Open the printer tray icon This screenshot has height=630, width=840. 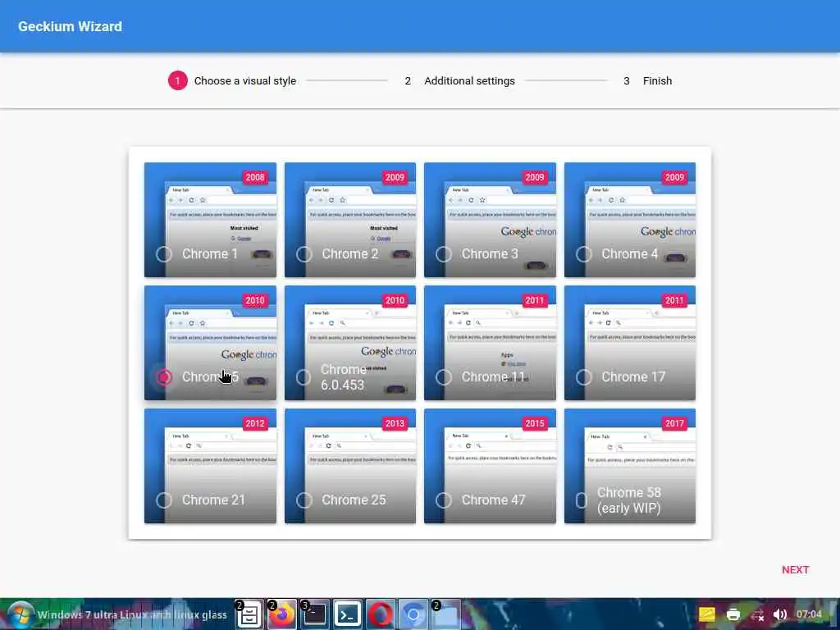tap(733, 614)
